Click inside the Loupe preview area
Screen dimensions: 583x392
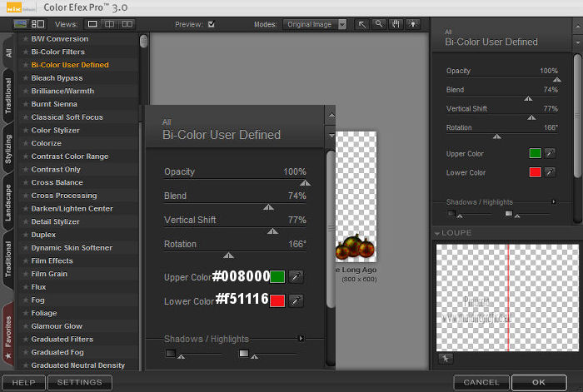(x=507, y=297)
